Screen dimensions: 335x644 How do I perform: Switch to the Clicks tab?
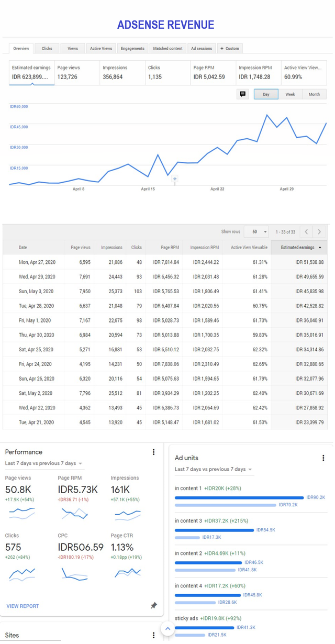tap(47, 48)
